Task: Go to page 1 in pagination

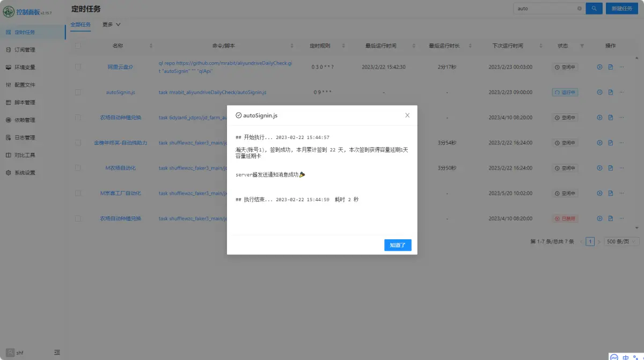Action: (x=590, y=241)
